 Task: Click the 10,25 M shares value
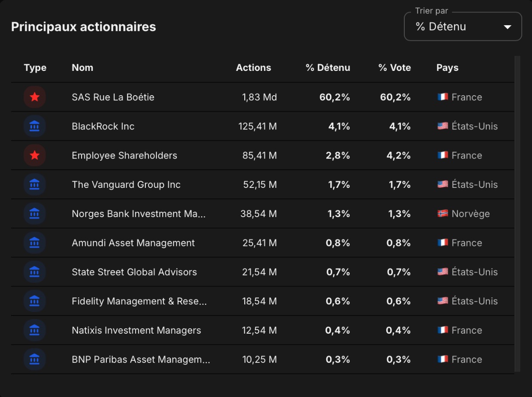click(259, 359)
